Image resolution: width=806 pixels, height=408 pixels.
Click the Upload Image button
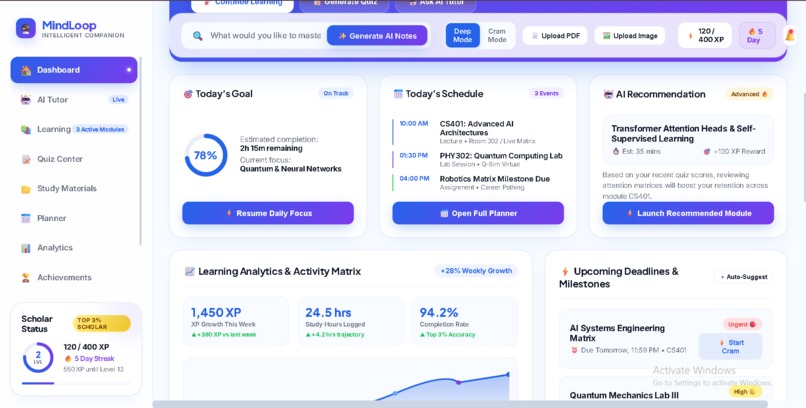click(630, 36)
